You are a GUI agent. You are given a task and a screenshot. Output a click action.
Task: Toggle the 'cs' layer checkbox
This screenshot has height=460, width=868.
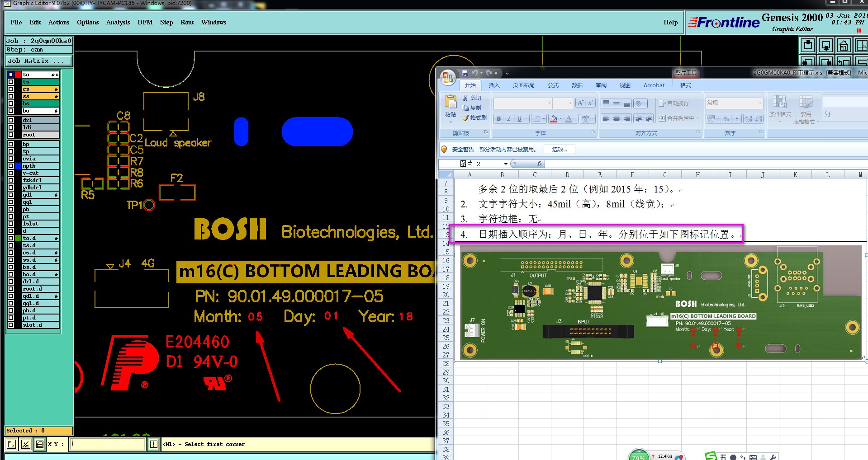click(11, 89)
